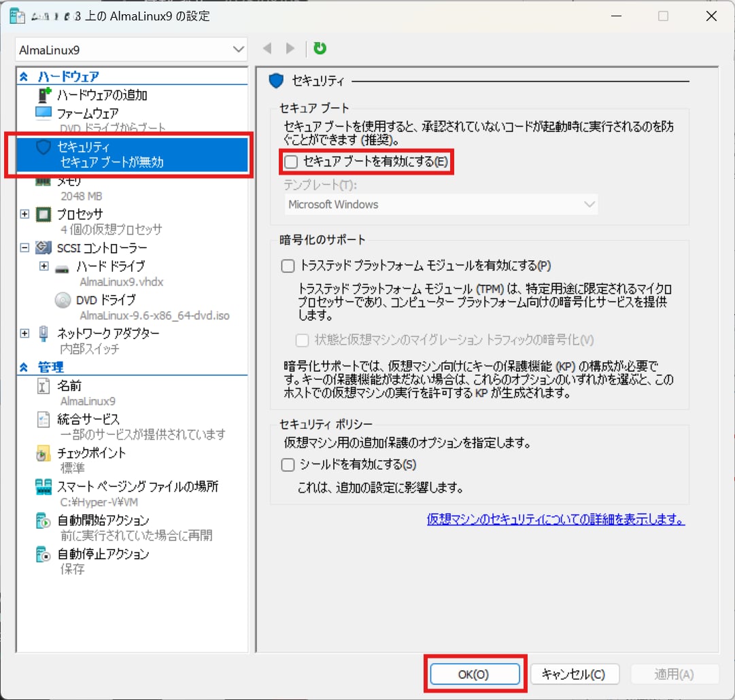
Task: Collapse the SCSI Controller (SCSI コントローラー) node
Action: 25,248
